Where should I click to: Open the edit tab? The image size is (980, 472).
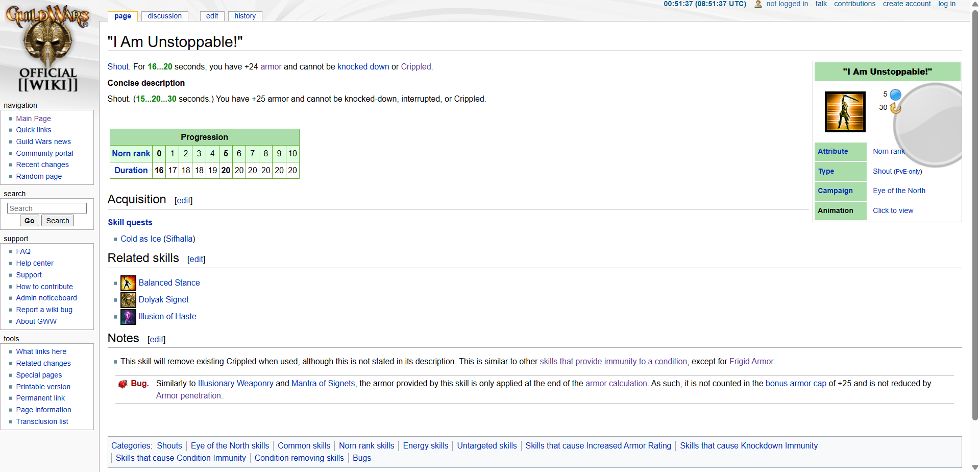click(x=212, y=16)
